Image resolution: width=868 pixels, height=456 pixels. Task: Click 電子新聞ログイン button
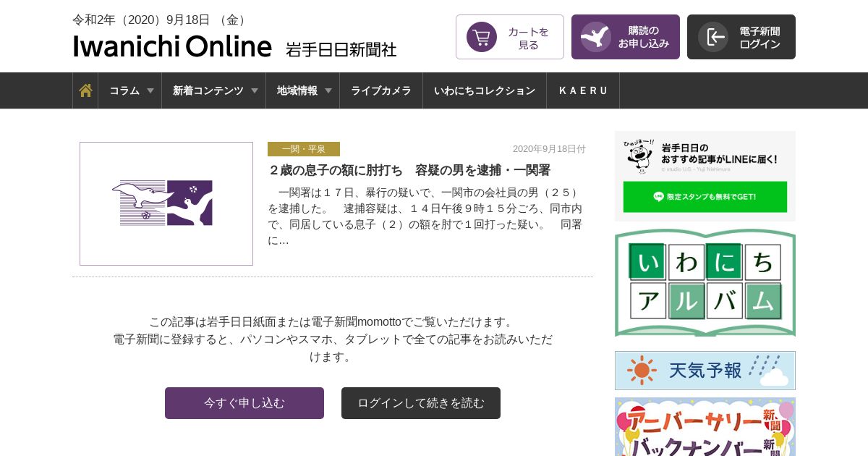coord(741,37)
